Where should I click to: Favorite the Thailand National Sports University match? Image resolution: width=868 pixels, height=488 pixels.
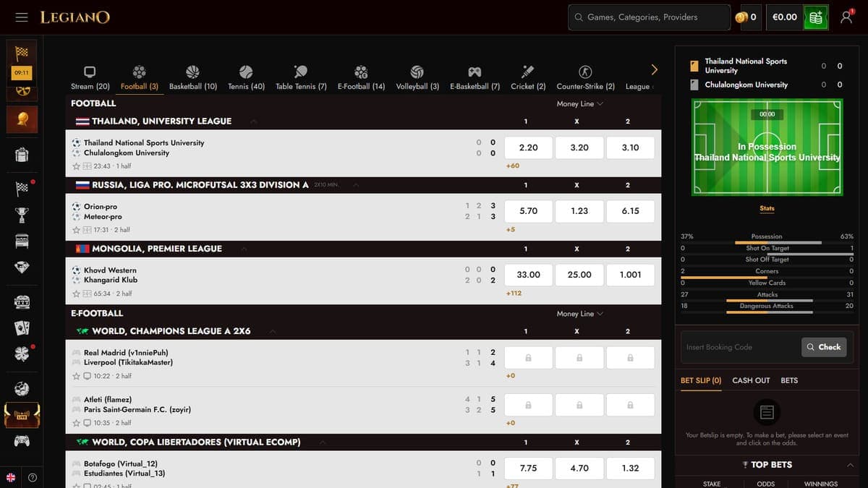tap(77, 166)
